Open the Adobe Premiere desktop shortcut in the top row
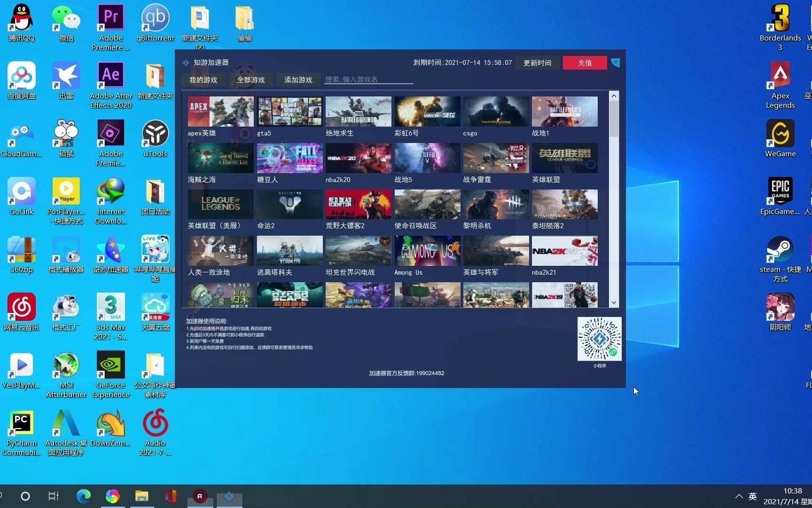This screenshot has width=812, height=508. point(111,27)
